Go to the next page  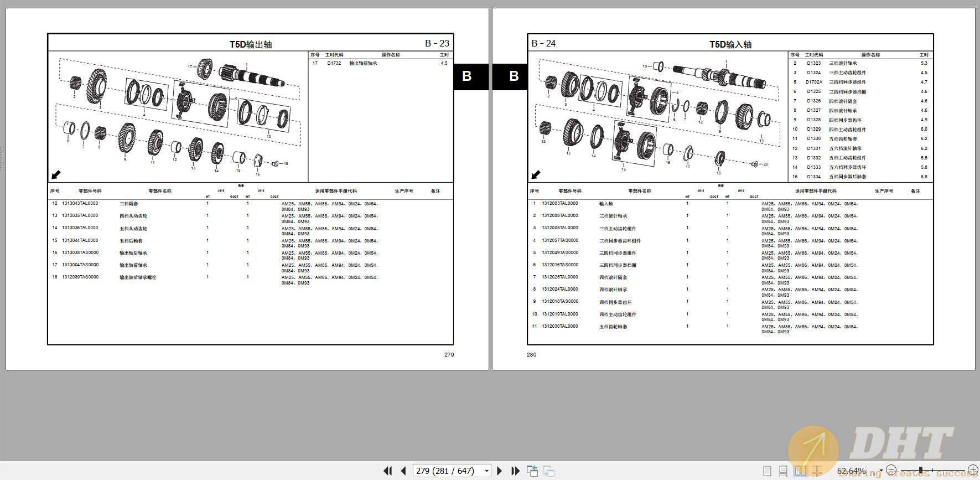(x=500, y=471)
